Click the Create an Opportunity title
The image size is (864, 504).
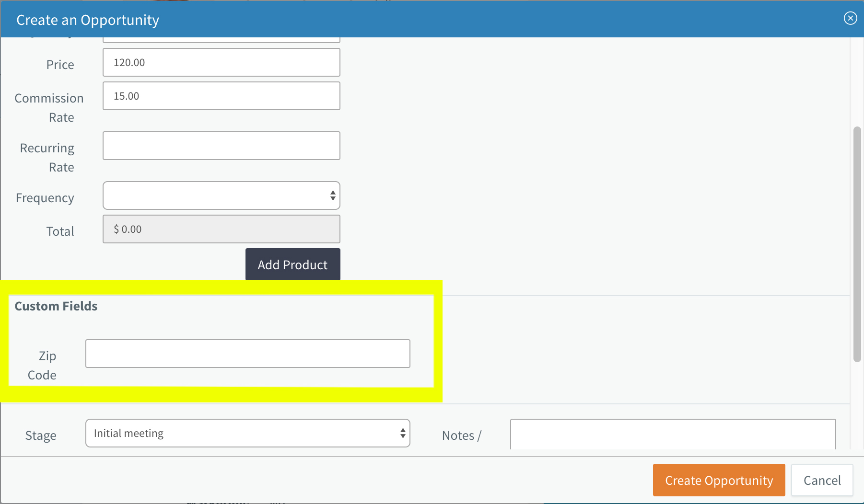88,20
